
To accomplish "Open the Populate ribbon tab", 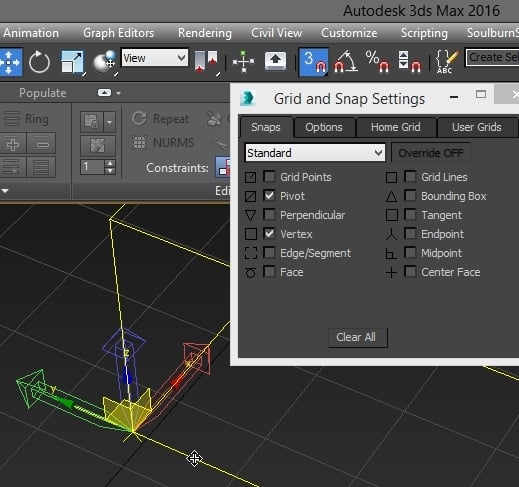I will click(x=42, y=93).
